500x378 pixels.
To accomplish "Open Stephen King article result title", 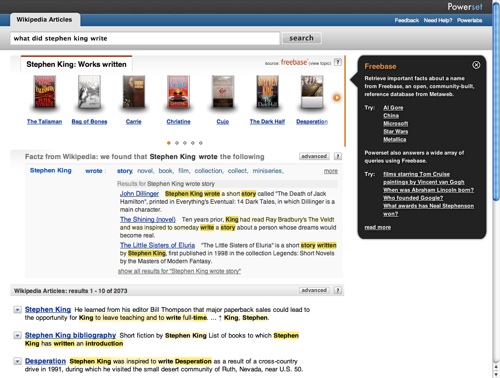I will (48, 309).
